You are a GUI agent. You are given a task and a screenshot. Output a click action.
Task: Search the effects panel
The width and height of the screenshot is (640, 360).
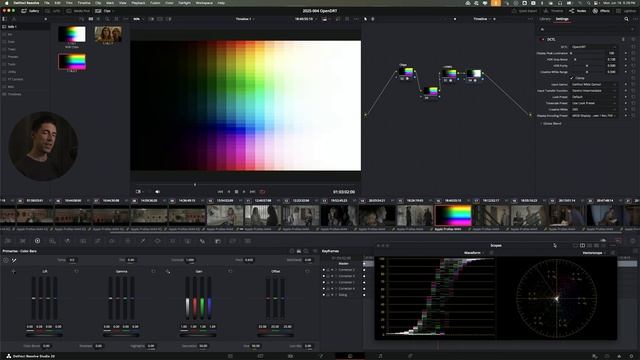(626, 19)
